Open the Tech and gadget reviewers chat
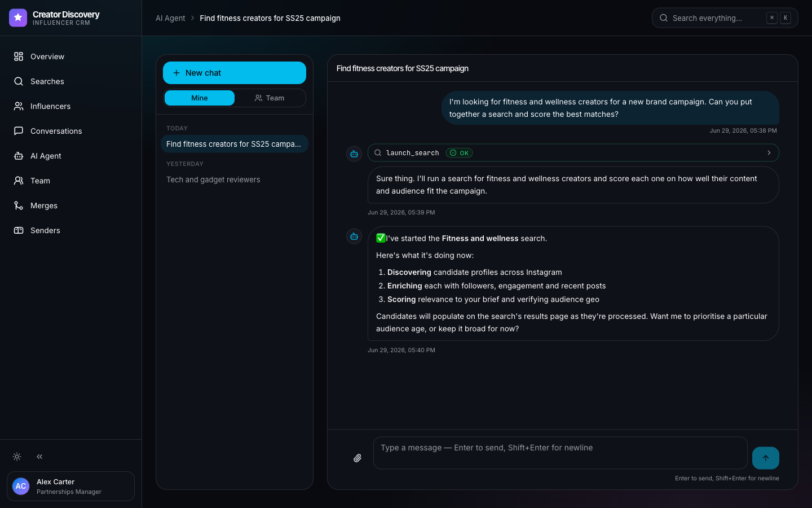Screen dimensions: 812x508 coord(235,179)
